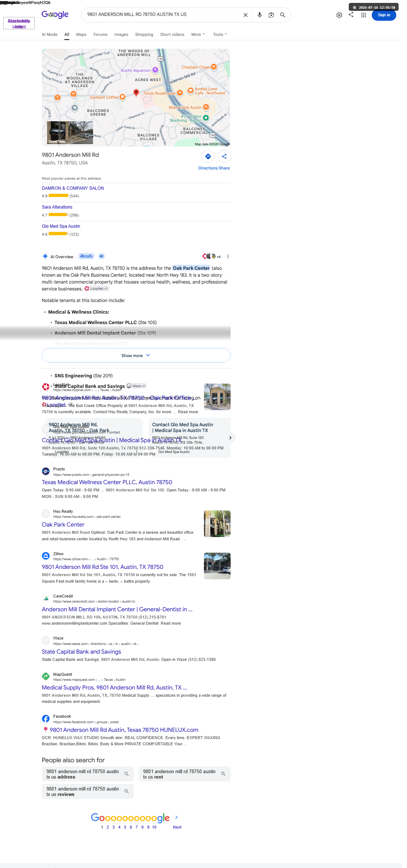Image resolution: width=407 pixels, height=868 pixels.
Task: Select the Shopping tab
Action: click(144, 34)
